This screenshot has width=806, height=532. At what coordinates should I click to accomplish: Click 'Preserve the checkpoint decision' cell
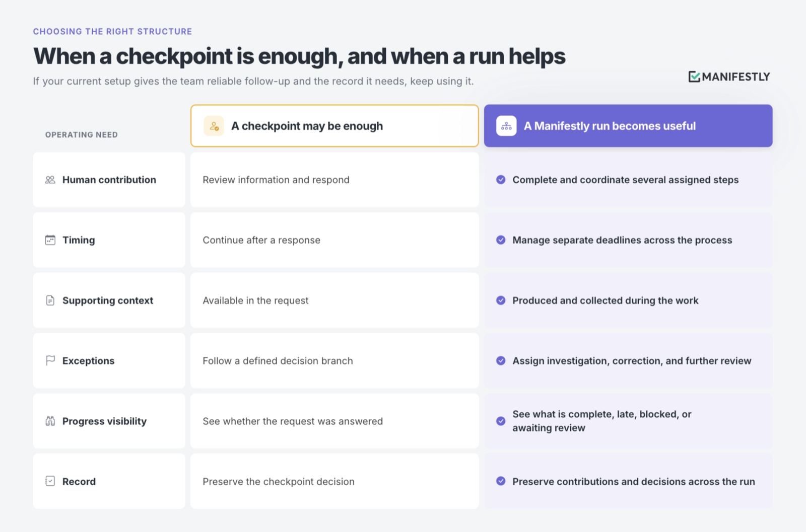click(334, 481)
